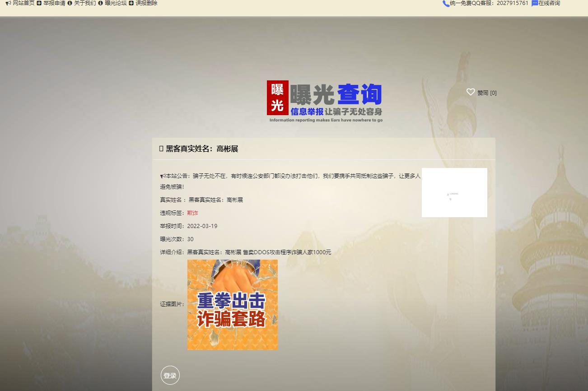The image size is (588, 391).
Task: Enlarge the 重拳出击 evidence image
Action: [233, 305]
